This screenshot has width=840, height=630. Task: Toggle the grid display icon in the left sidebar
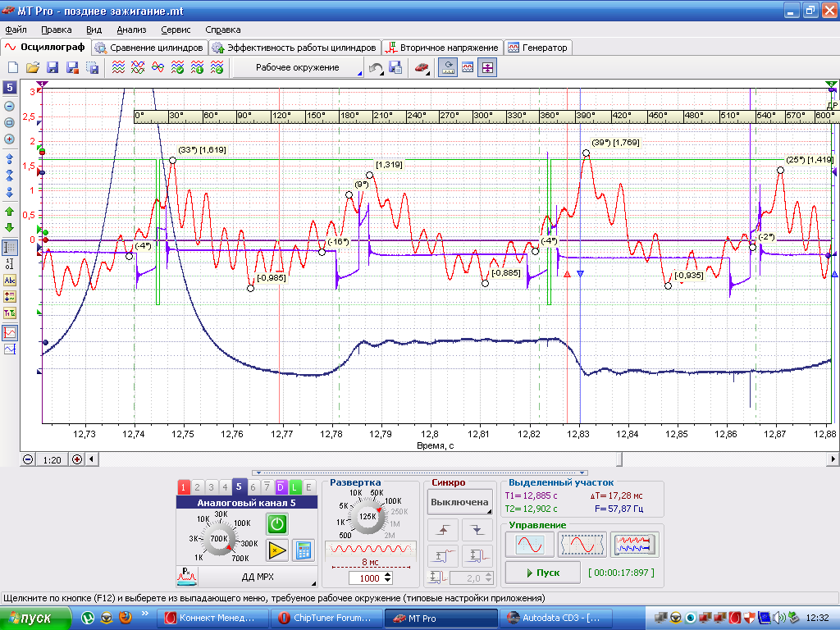10,248
